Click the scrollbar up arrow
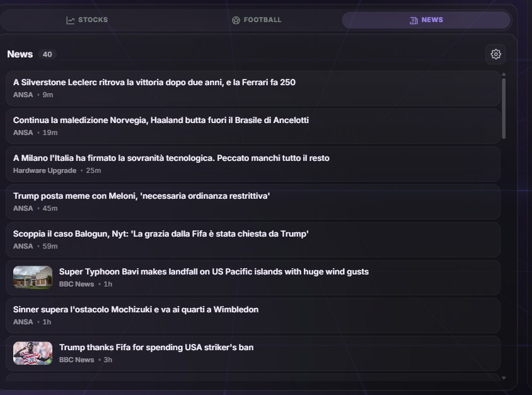 (504, 74)
